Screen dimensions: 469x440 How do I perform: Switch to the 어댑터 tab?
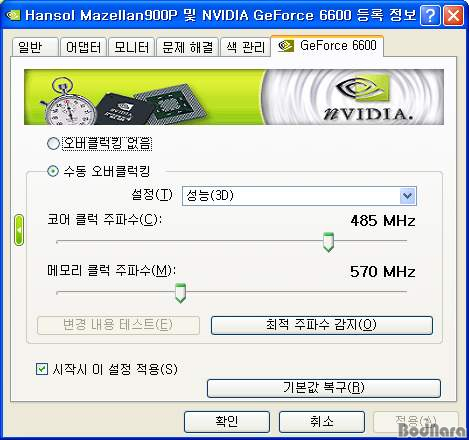pos(83,47)
